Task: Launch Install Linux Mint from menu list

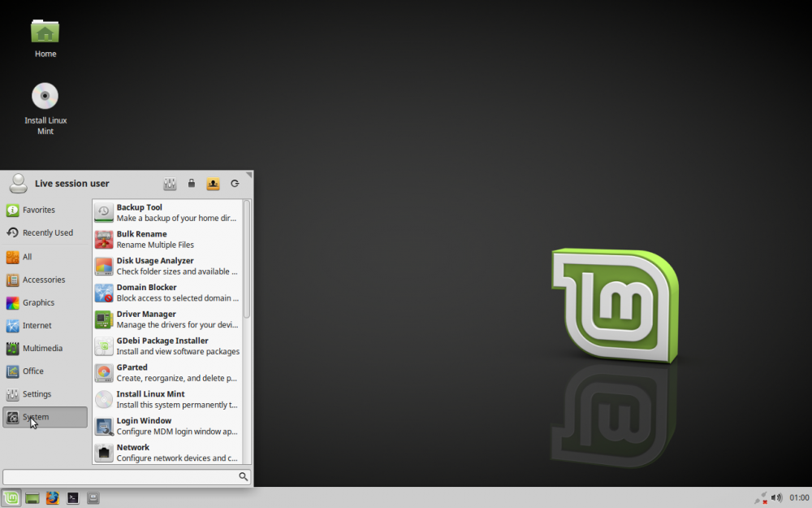Action: [167, 400]
